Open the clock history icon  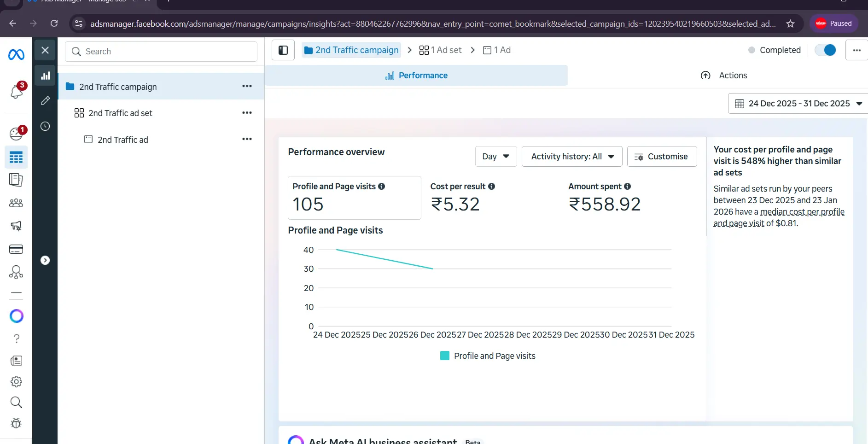click(45, 126)
